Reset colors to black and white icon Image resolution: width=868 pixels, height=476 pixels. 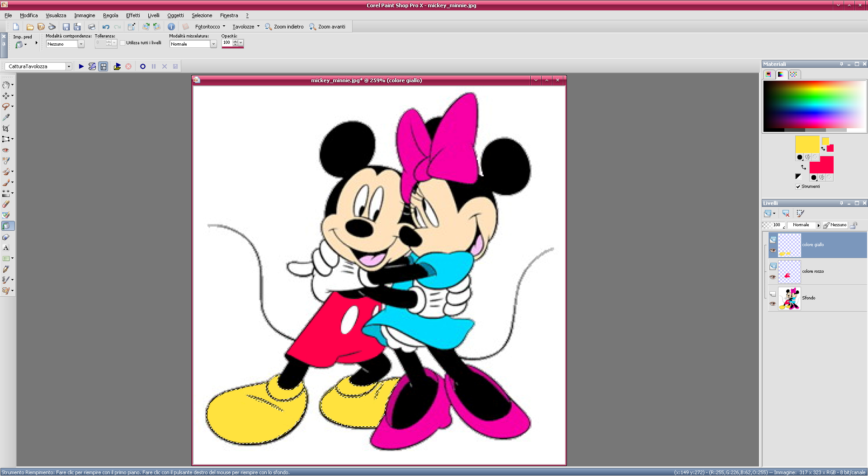pos(798,177)
